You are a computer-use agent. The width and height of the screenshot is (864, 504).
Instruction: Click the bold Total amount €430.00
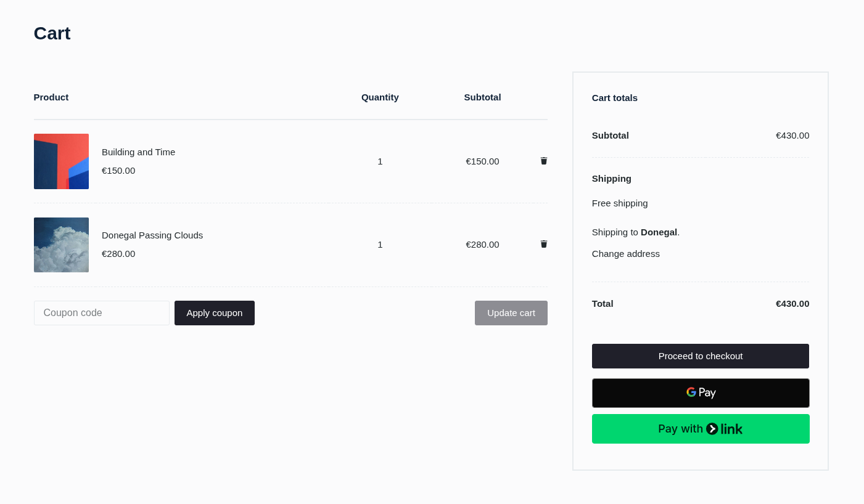click(x=792, y=304)
